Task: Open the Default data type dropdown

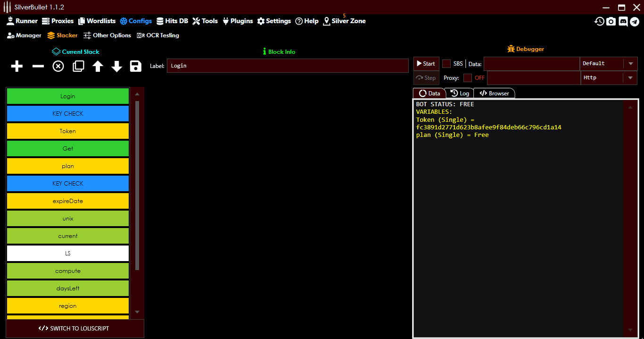Action: pyautogui.click(x=608, y=63)
